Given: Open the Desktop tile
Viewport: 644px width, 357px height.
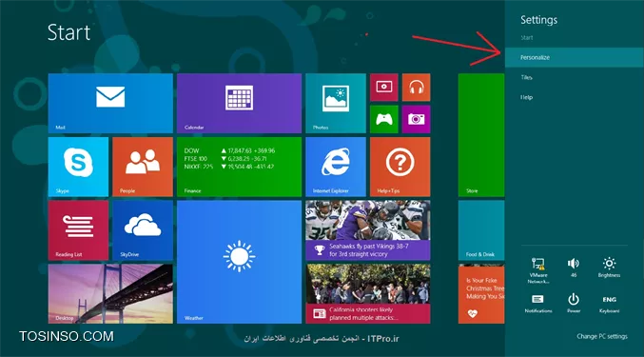Looking at the screenshot, I should [110, 294].
